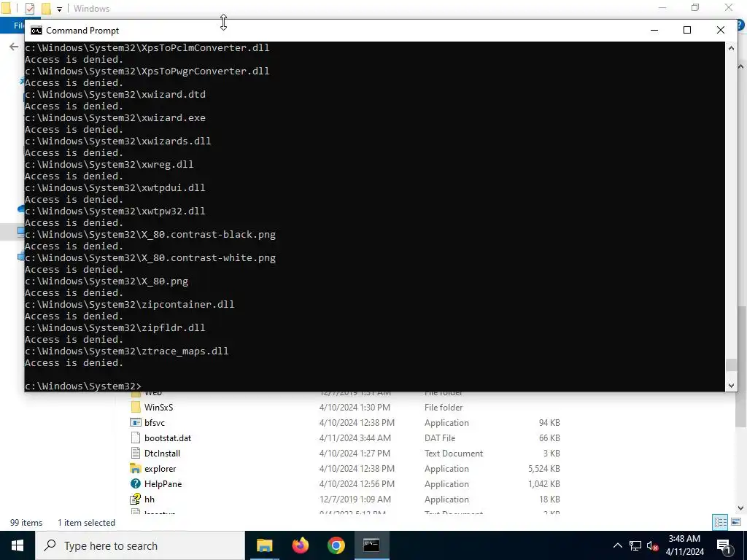Minimize the Command Prompt window

[x=654, y=30]
